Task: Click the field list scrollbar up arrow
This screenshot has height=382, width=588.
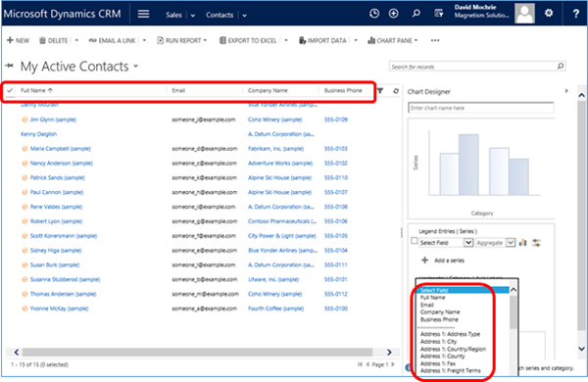Action: pos(514,290)
